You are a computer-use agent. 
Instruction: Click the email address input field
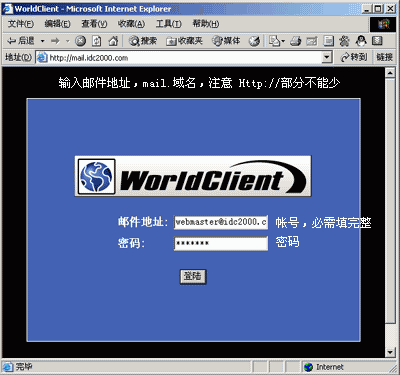pos(221,222)
